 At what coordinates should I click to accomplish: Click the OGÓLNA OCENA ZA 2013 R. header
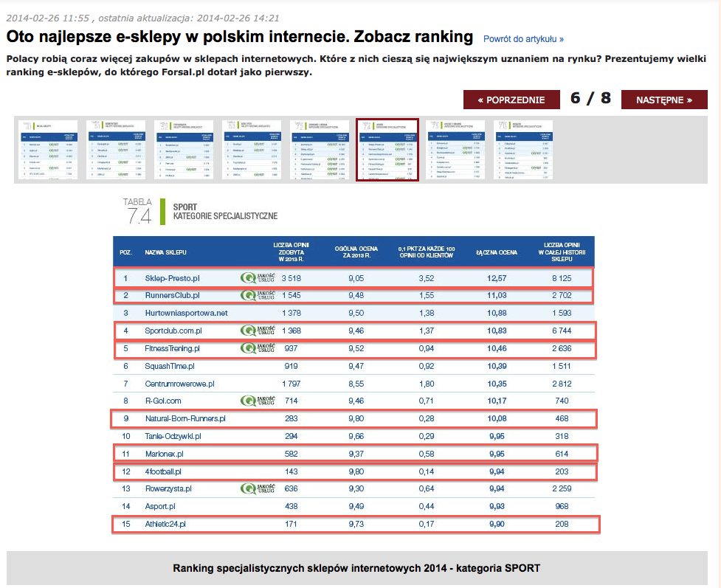pyautogui.click(x=356, y=252)
